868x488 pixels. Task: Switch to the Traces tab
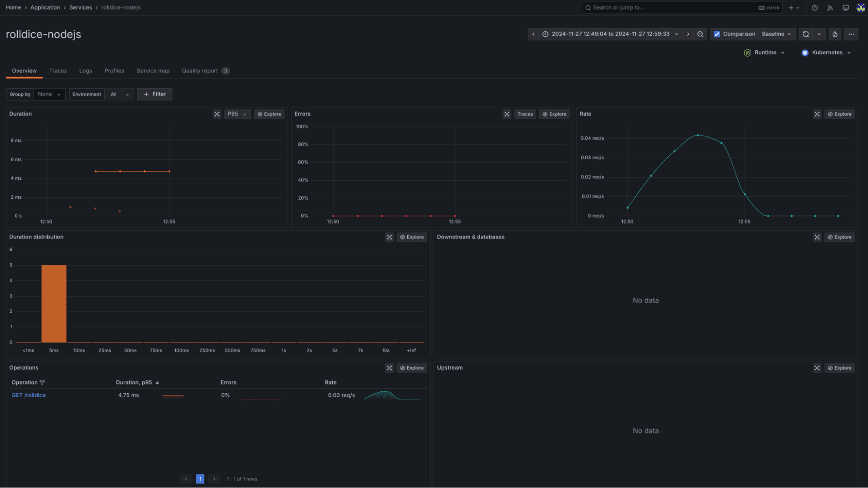(58, 70)
